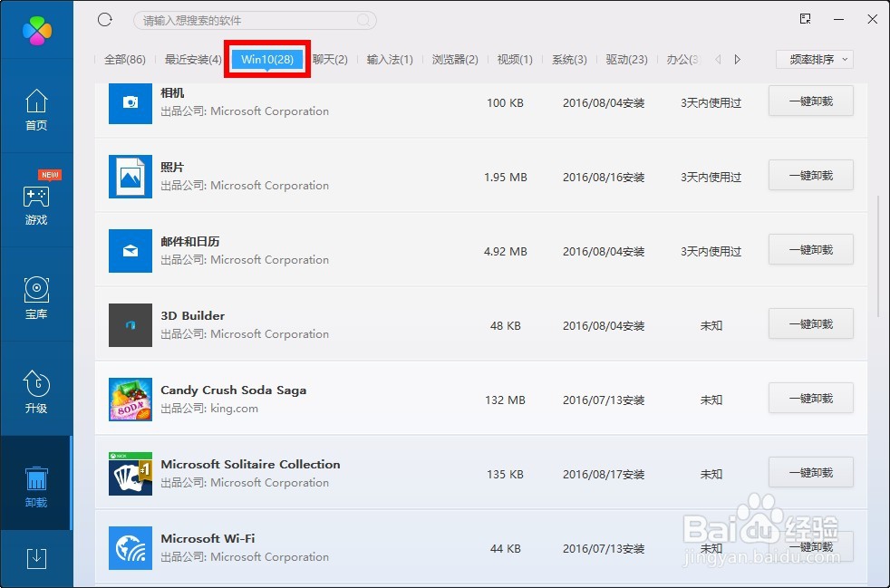The width and height of the screenshot is (890, 588).
Task: Click the 4.92 MB size value
Action: [x=505, y=252]
